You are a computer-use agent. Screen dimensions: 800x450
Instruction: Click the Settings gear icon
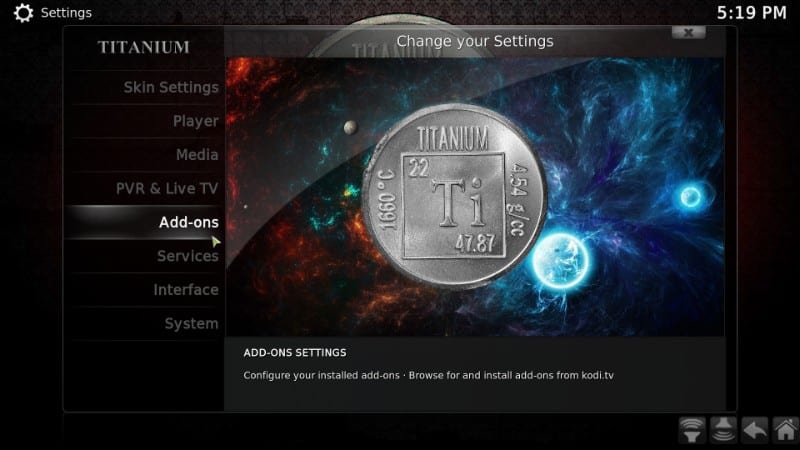[23, 13]
